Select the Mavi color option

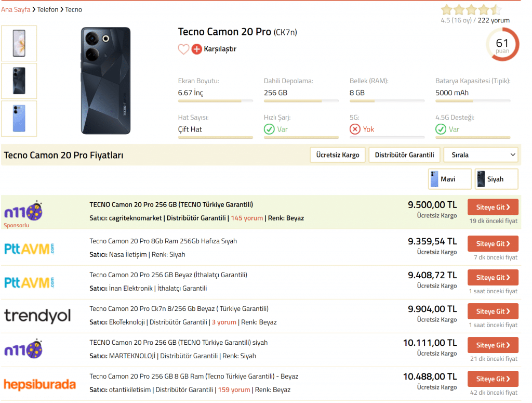click(x=450, y=179)
